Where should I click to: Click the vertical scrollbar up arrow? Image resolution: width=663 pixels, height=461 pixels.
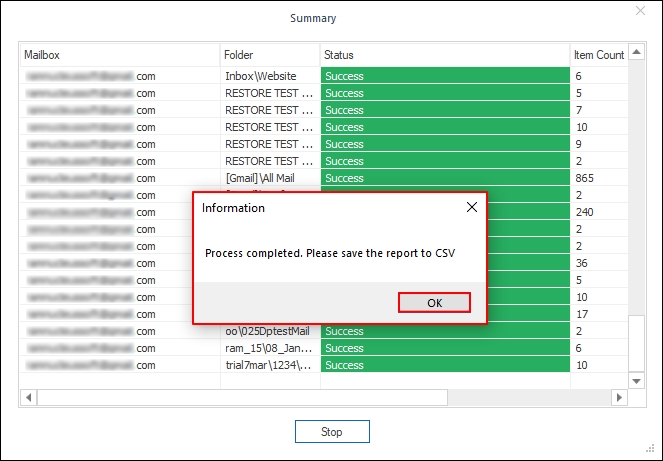[636, 52]
